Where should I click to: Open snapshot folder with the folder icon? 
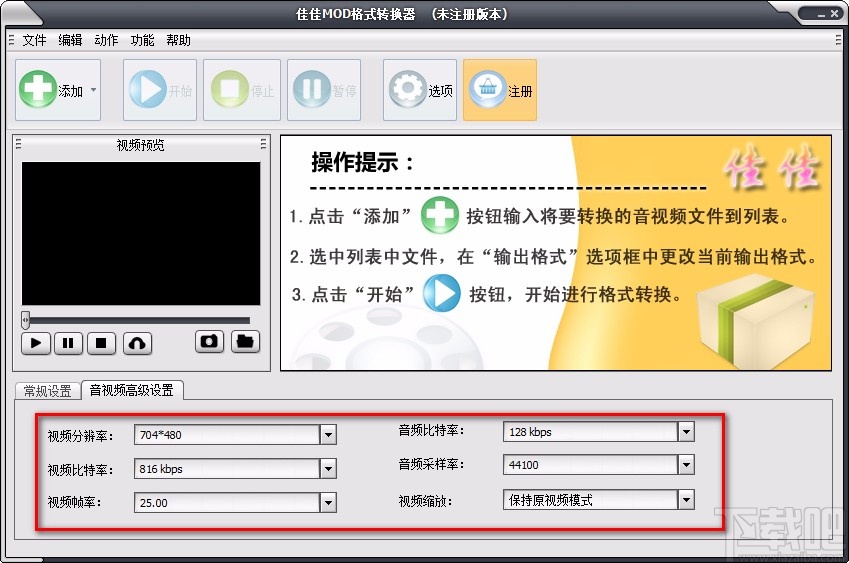(245, 342)
